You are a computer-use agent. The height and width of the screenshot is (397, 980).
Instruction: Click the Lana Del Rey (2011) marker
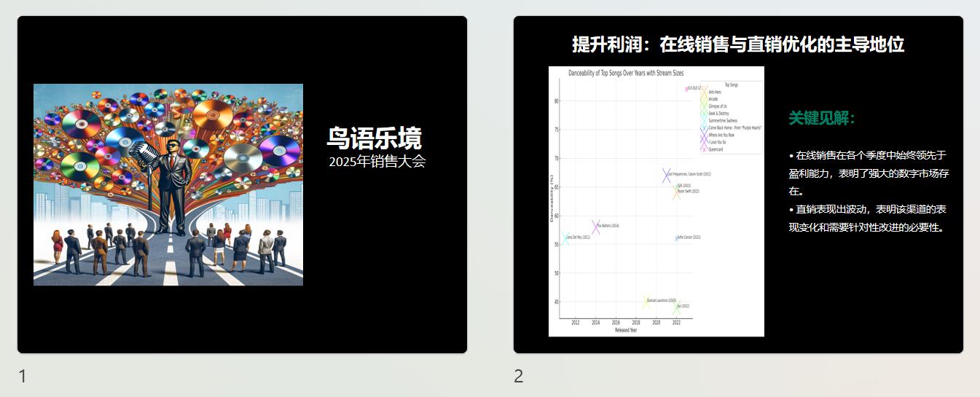point(565,237)
